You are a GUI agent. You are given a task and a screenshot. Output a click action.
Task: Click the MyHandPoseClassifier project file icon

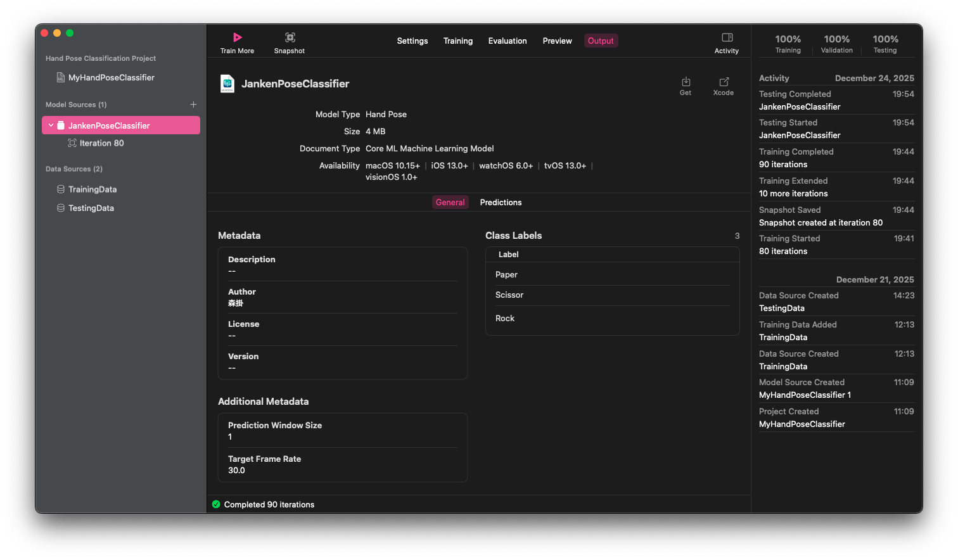[x=61, y=77]
